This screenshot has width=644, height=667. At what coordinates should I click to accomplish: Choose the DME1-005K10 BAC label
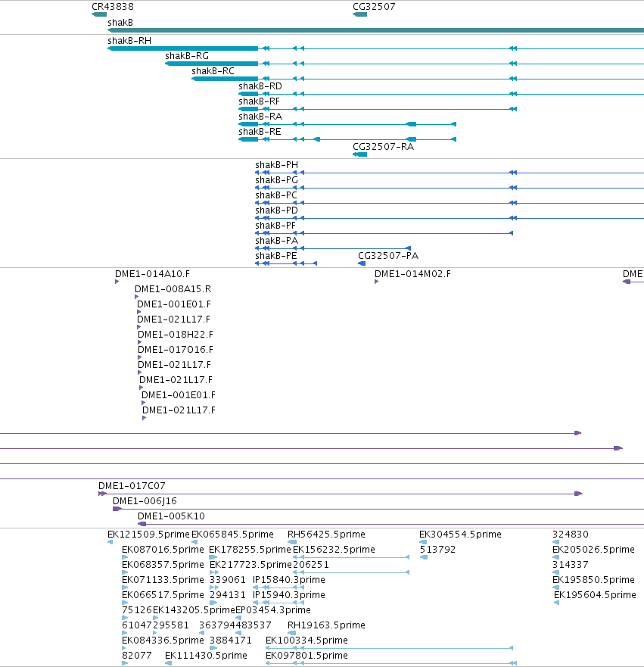pos(171,516)
